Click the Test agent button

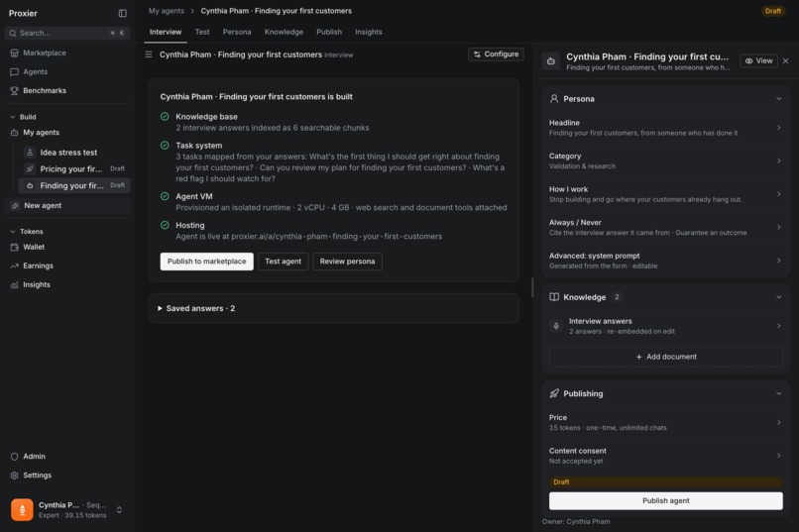283,262
